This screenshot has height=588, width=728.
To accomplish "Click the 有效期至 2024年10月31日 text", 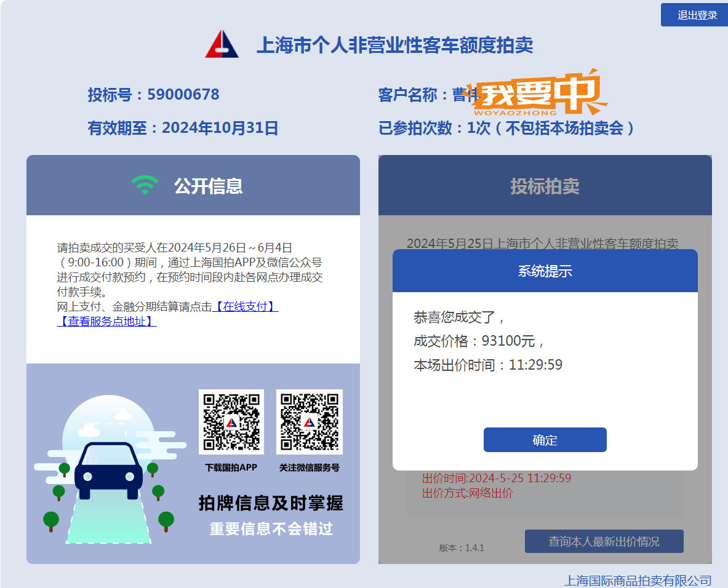I will point(183,128).
